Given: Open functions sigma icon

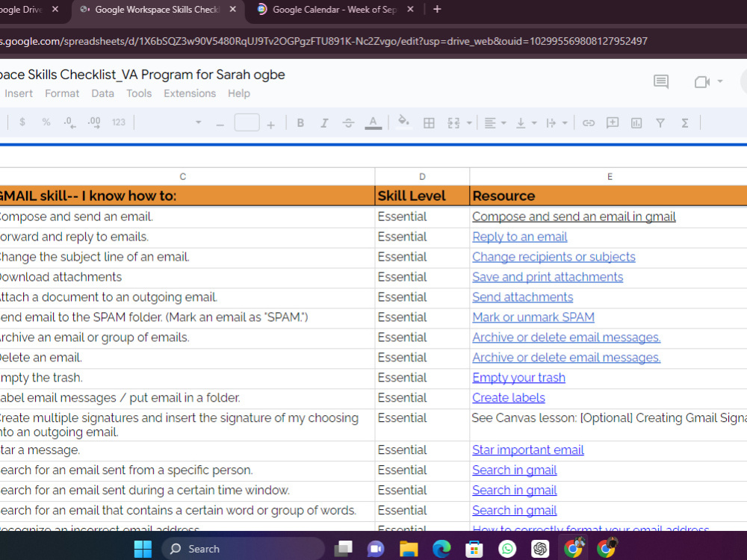Looking at the screenshot, I should tap(684, 123).
